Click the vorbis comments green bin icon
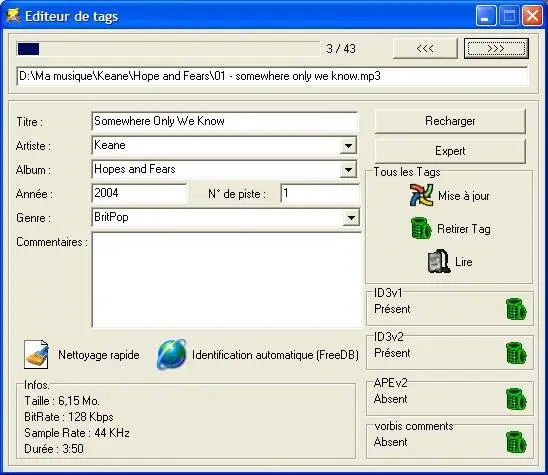 point(516,442)
